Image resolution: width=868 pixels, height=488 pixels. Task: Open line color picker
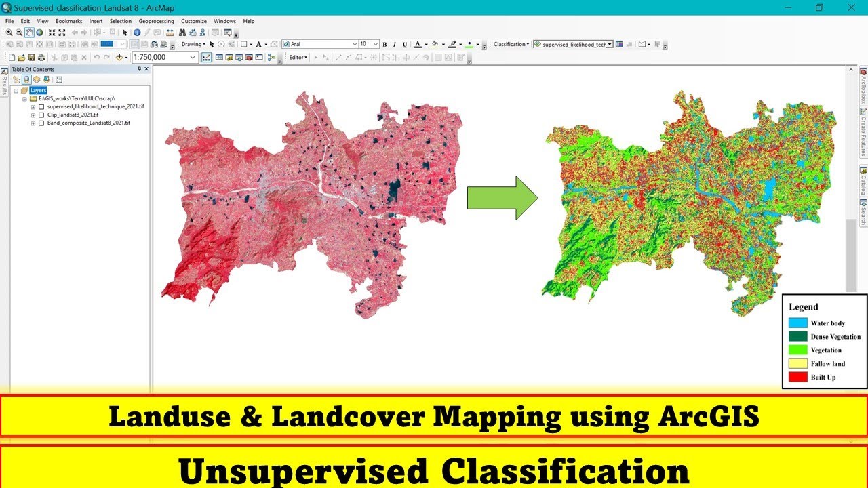coord(452,44)
